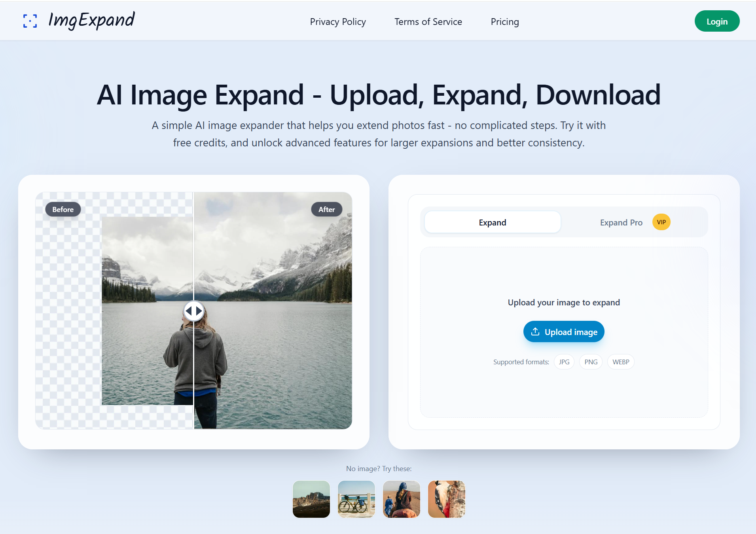
Task: Open the Privacy Policy page
Action: click(x=338, y=22)
